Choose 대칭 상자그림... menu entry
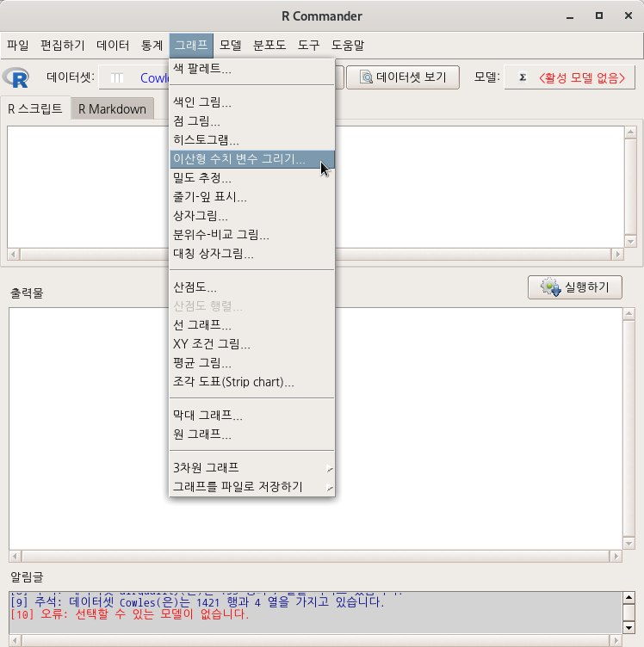Screen dimensions: 644x647 point(251,253)
